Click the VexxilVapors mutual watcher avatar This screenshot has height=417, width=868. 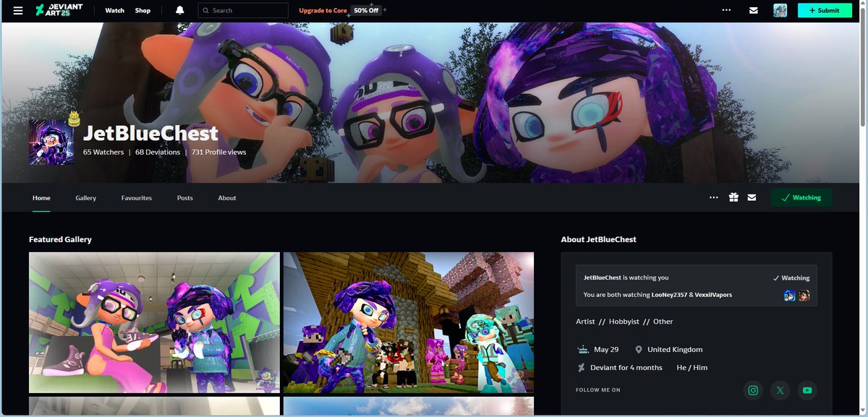pos(804,295)
